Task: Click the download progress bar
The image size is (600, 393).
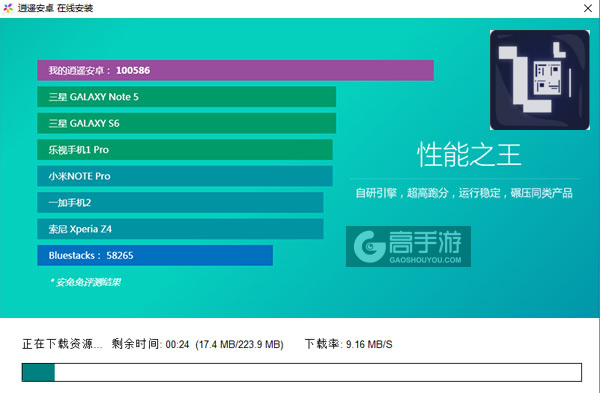Action: pos(302,372)
